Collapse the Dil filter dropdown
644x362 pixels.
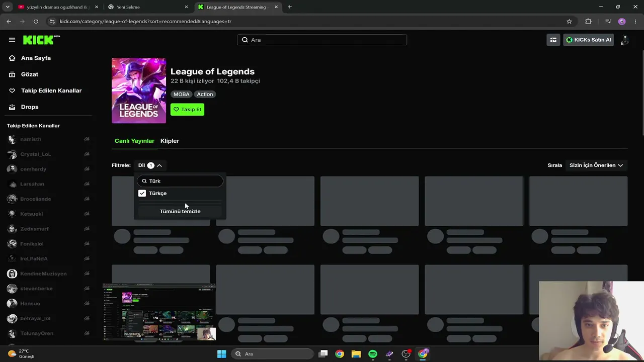[x=150, y=165]
